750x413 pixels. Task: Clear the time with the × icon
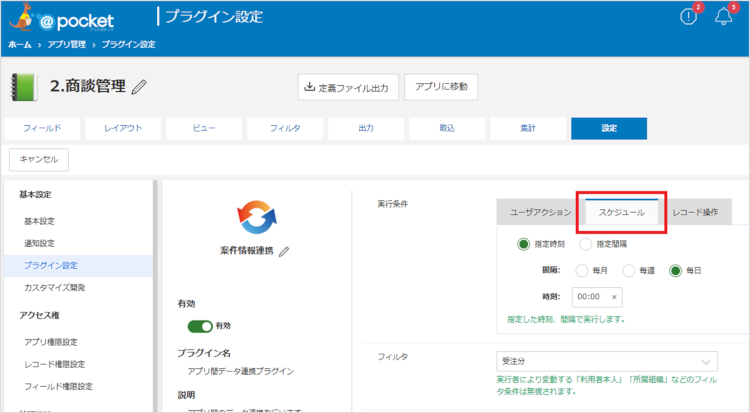point(614,297)
